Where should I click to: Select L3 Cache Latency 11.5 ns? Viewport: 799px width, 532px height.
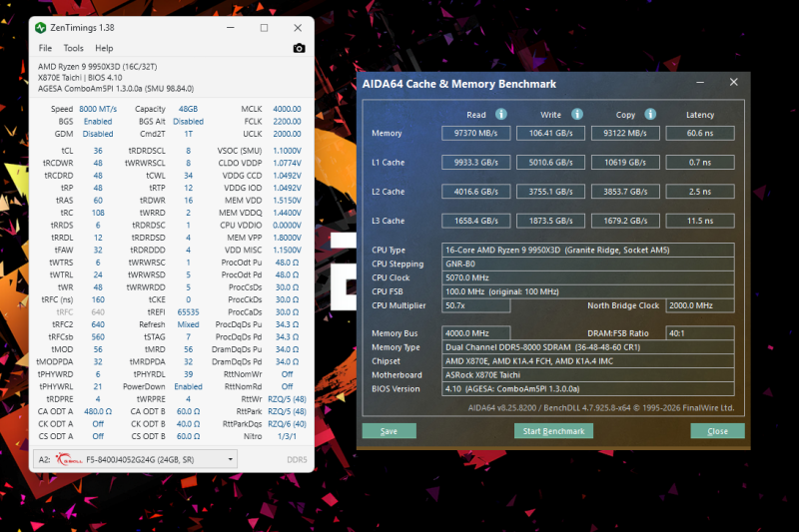click(x=700, y=221)
